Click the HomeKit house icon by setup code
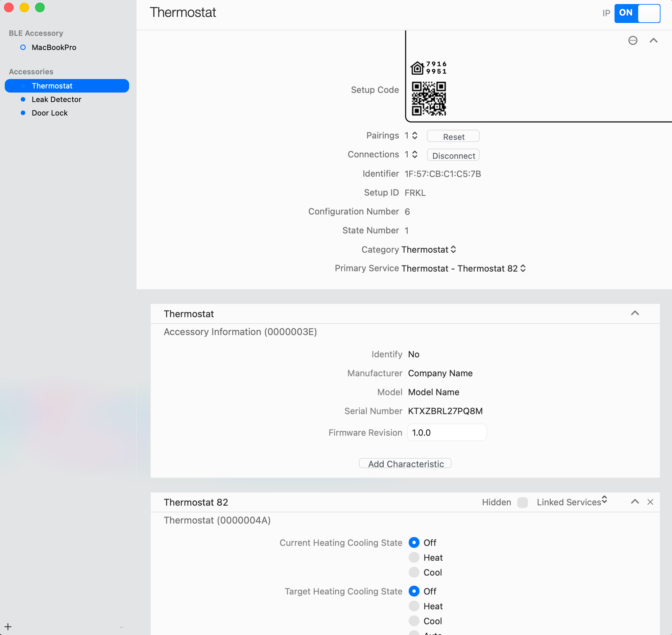Viewport: 672px width, 635px height. click(417, 68)
